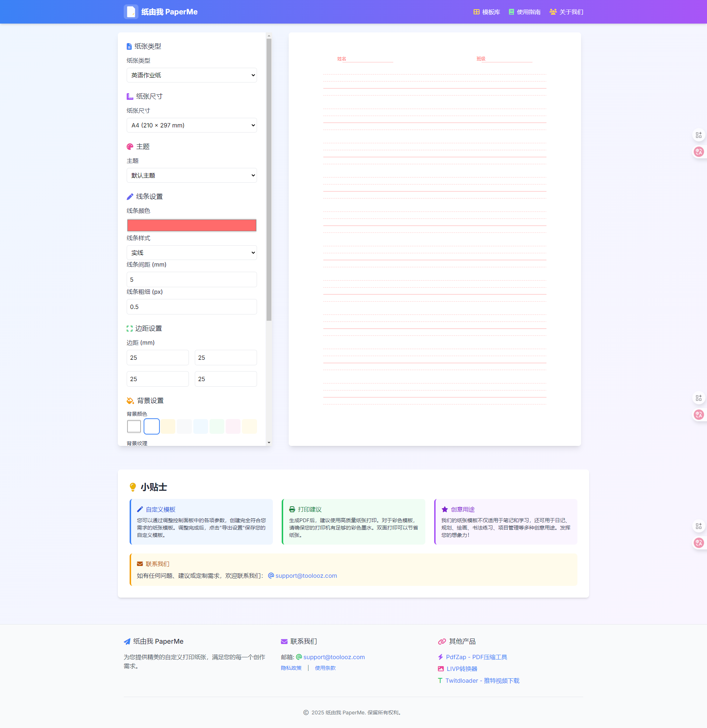
Task: Click the envelope icon beside 联系我们
Action: [139, 563]
